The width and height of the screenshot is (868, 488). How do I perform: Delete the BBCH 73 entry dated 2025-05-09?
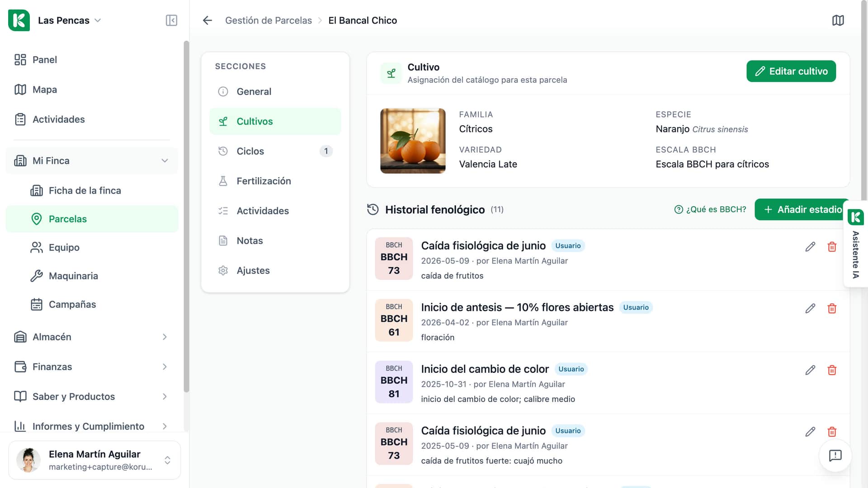(x=832, y=432)
